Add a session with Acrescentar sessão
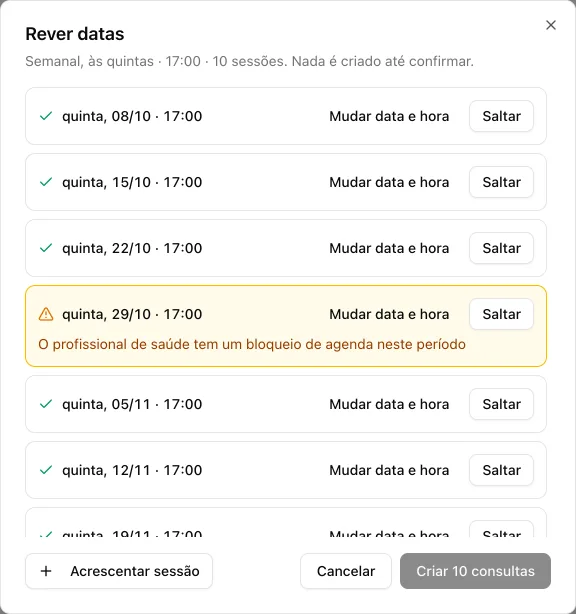Screen dimensions: 576x614 [x=119, y=571]
